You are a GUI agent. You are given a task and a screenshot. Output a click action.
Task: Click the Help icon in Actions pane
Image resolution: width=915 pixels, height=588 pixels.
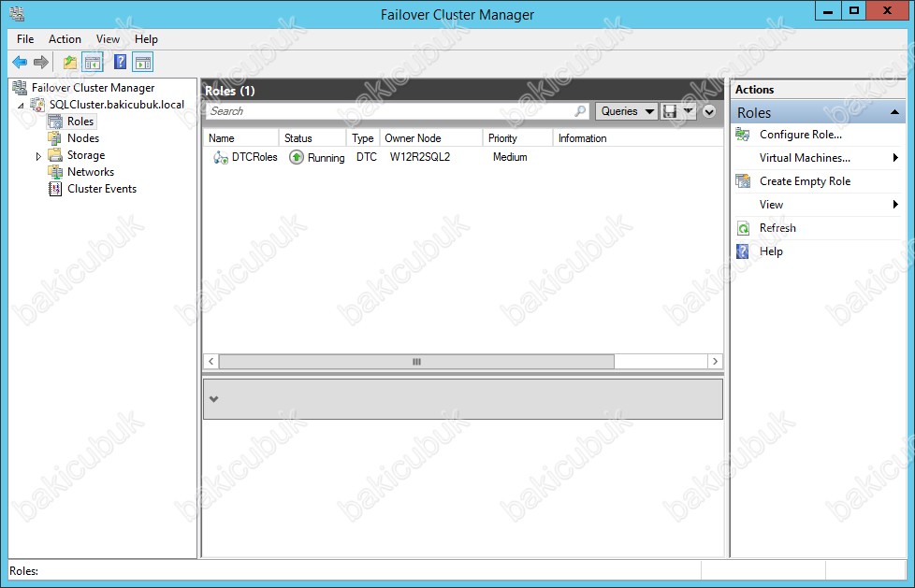click(x=743, y=251)
